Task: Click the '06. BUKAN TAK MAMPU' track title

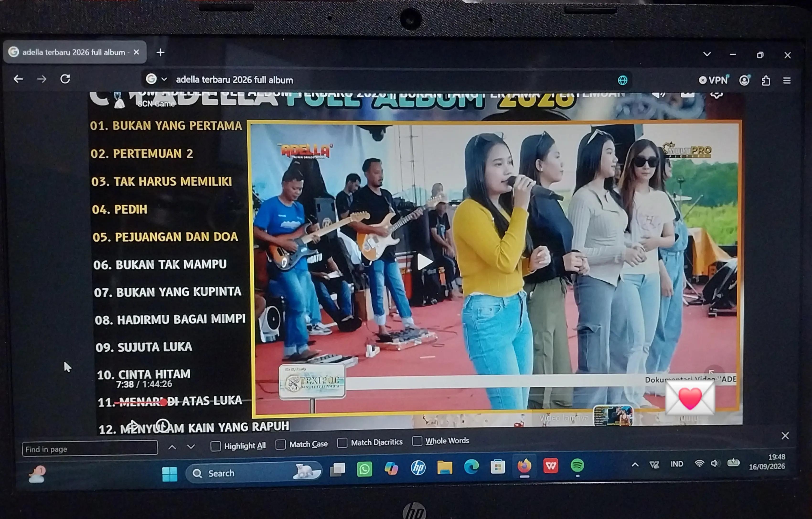Action: click(160, 265)
